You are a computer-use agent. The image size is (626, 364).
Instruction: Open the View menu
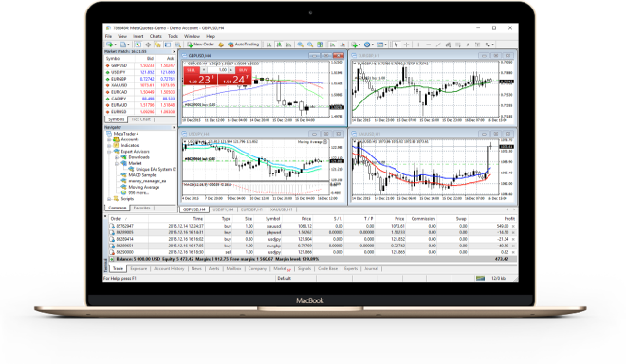click(122, 36)
